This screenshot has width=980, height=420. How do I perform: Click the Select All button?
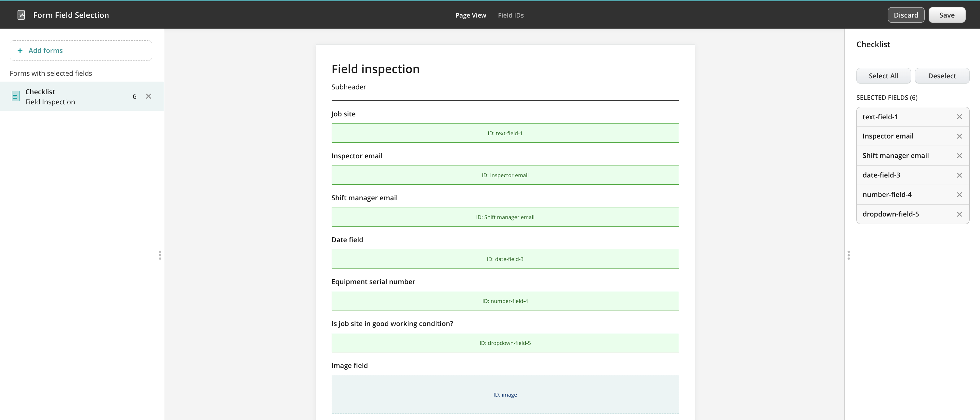click(883, 76)
